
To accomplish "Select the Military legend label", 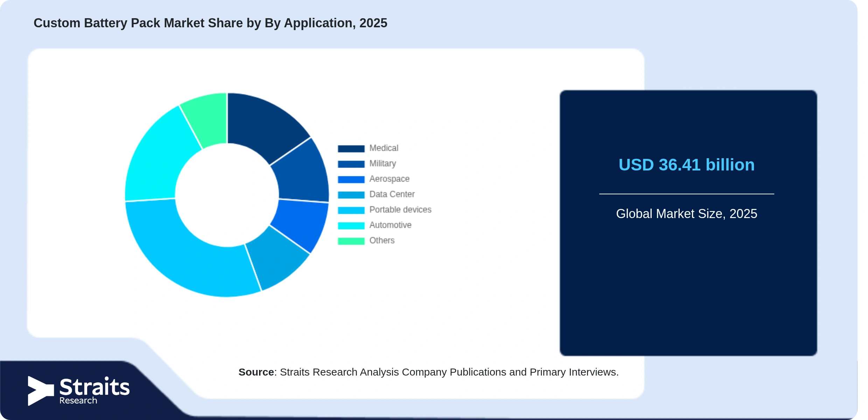I will (x=383, y=163).
